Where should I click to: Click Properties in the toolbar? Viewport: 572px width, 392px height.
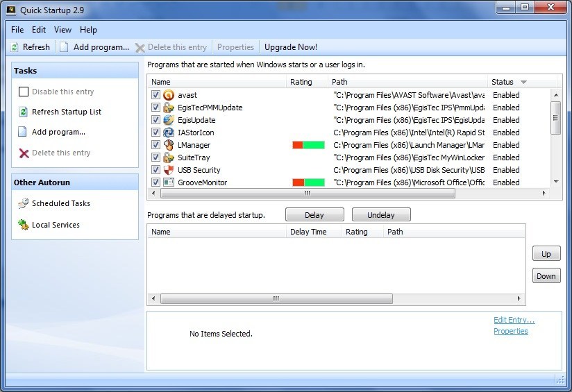click(235, 47)
